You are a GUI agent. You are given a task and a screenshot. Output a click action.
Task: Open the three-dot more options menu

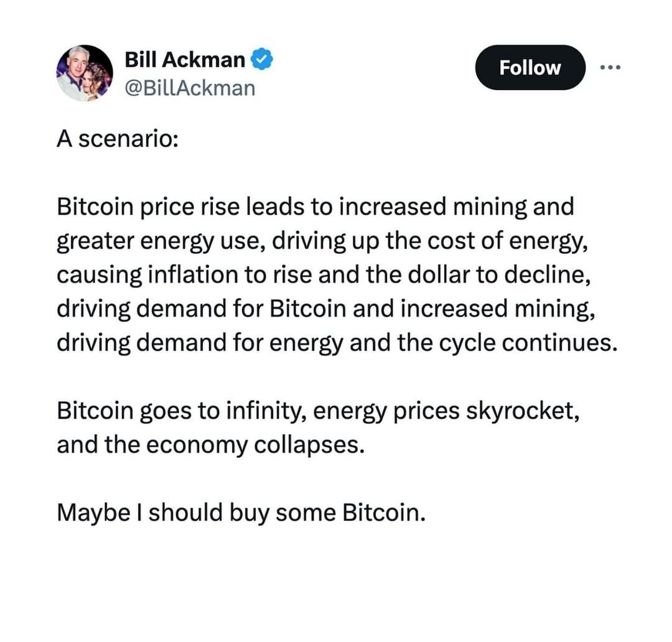(x=611, y=67)
